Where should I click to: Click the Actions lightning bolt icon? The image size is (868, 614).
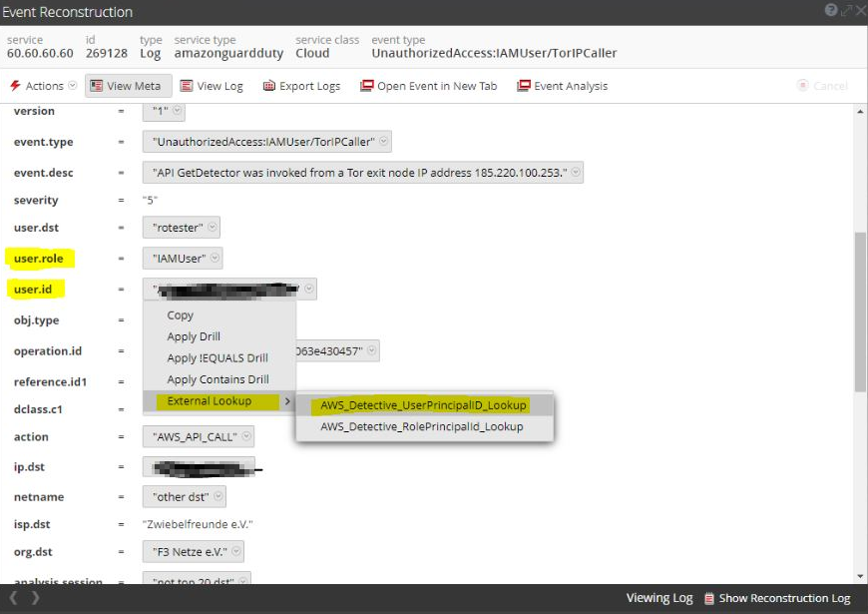point(16,85)
